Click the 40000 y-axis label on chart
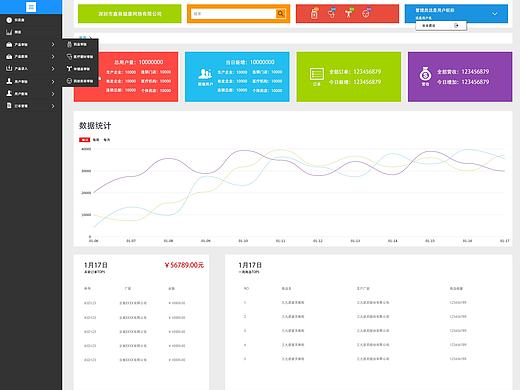The image size is (520, 390). [86, 149]
